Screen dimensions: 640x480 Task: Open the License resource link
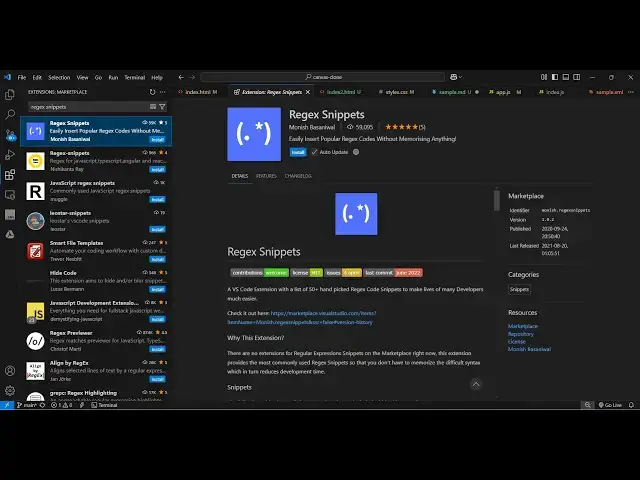[517, 342]
